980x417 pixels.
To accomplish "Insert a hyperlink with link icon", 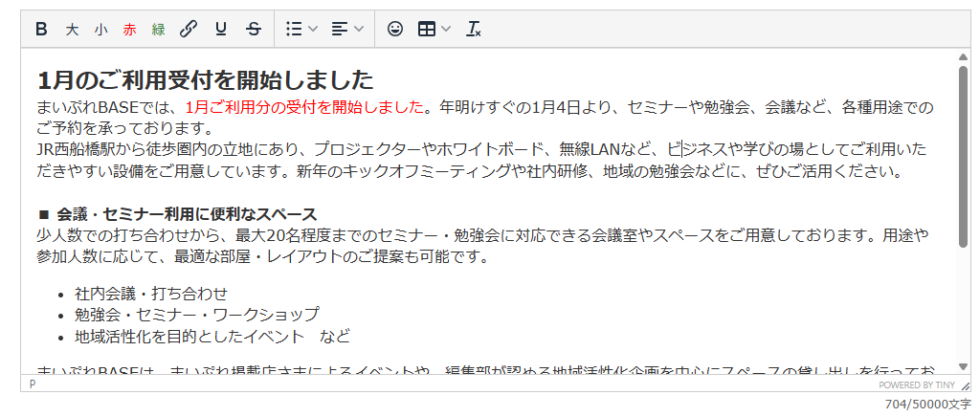I will coord(189,30).
